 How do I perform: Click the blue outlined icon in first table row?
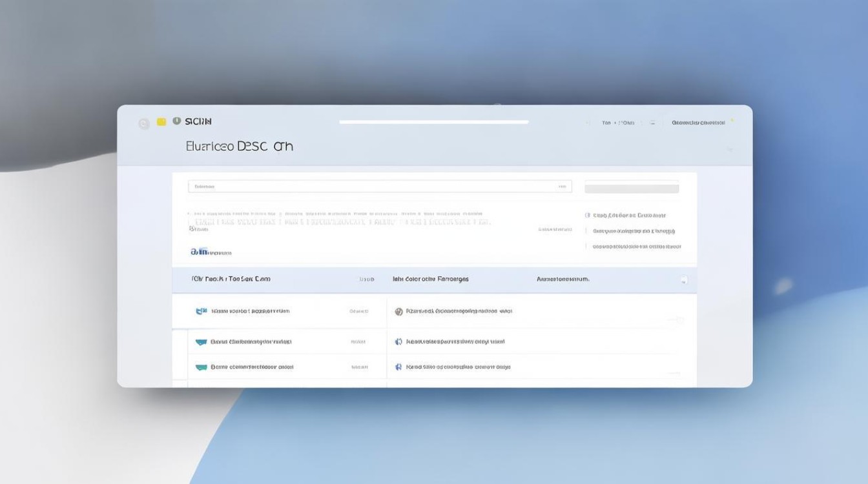201,311
